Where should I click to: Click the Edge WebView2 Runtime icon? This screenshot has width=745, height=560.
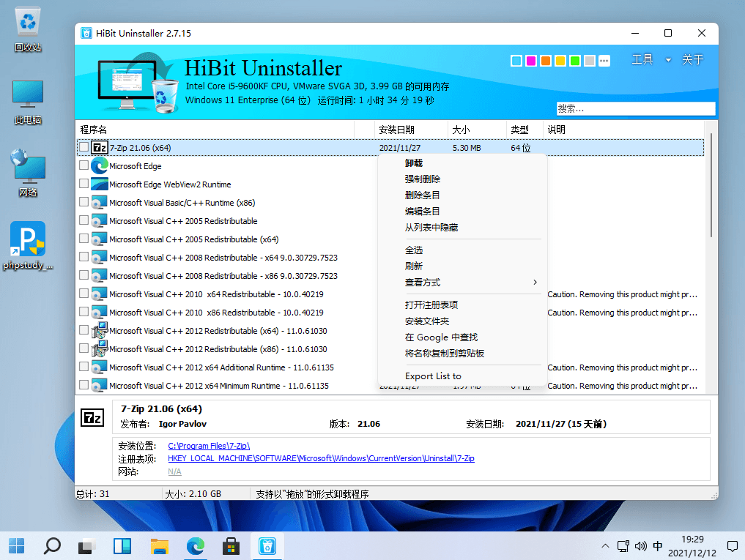pos(100,184)
